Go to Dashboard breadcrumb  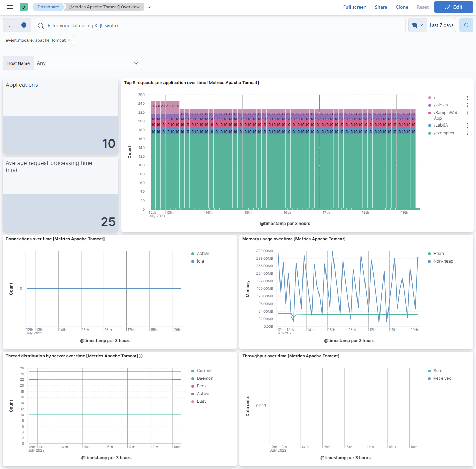tap(48, 7)
